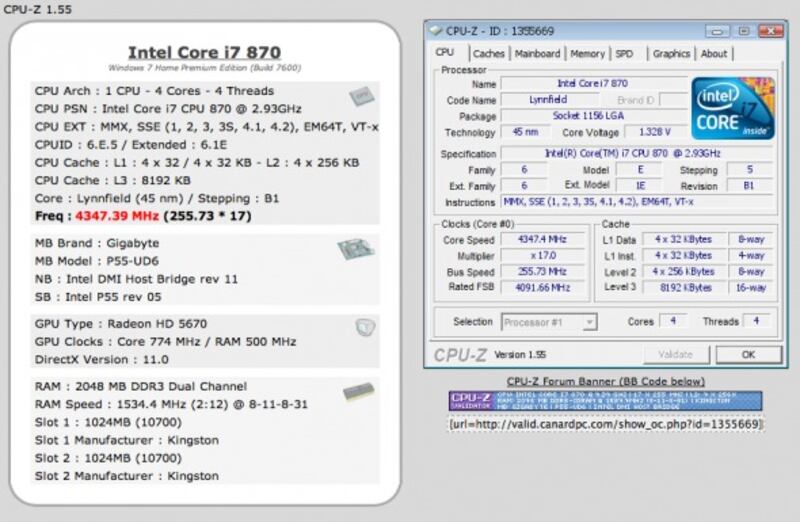Click the motherboard icon next to MB Brand
The width and height of the screenshot is (800, 522).
[x=355, y=249]
